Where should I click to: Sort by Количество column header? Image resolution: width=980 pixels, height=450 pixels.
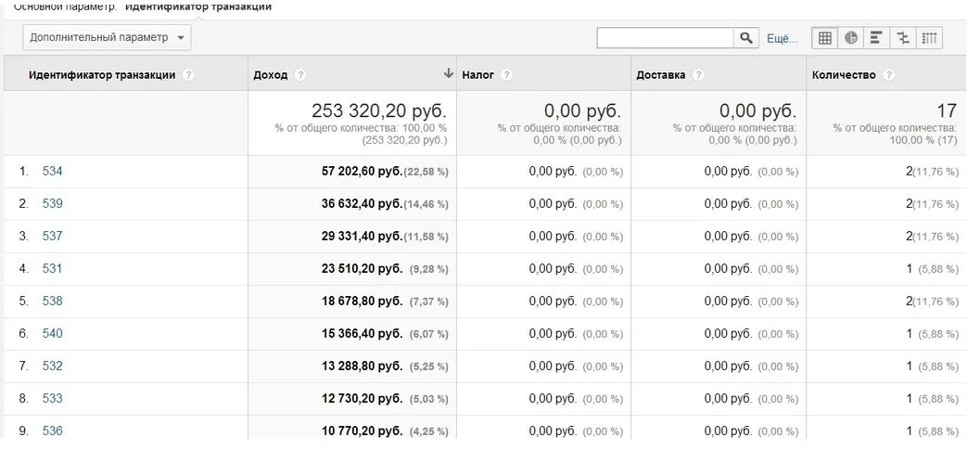(844, 75)
